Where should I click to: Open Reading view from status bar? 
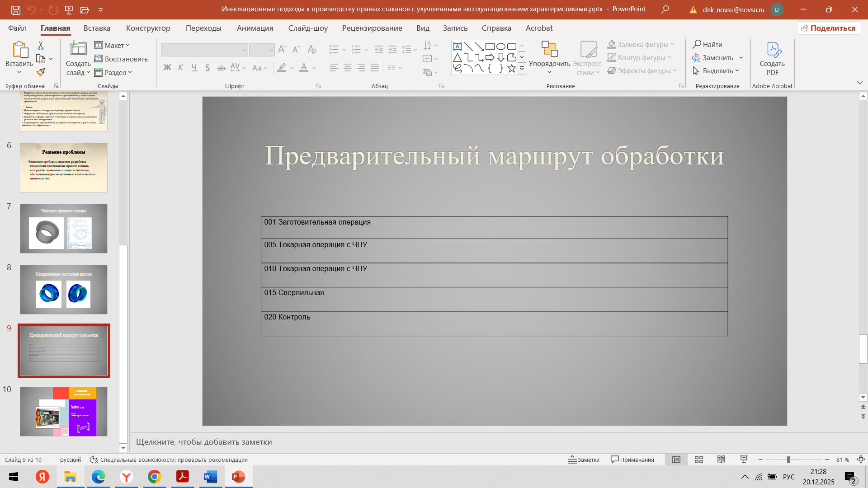[x=721, y=460]
